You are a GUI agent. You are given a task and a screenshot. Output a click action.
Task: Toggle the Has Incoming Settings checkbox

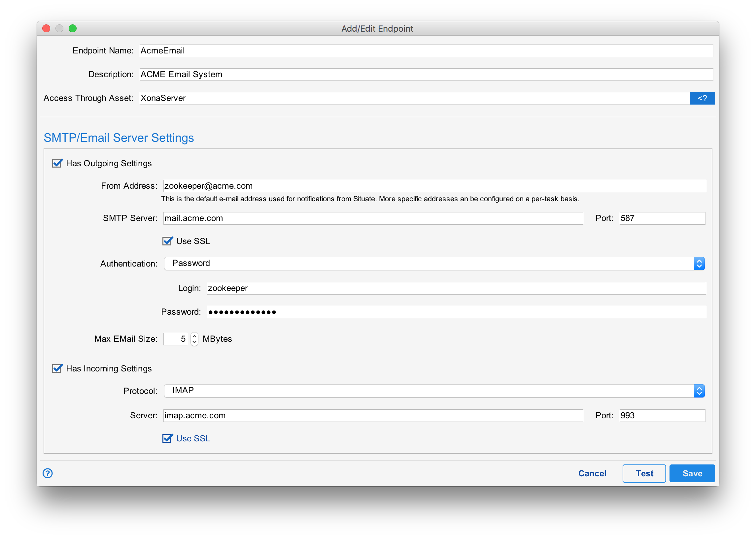[57, 368]
